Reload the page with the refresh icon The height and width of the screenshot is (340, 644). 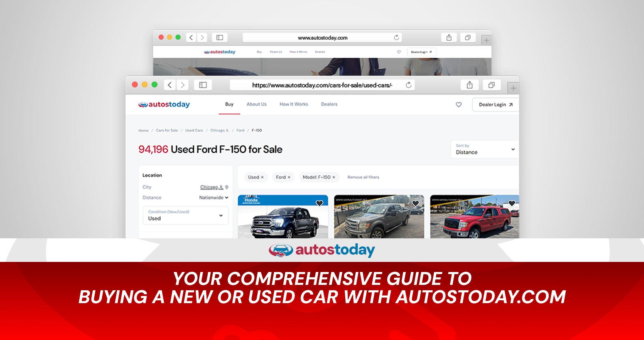[x=408, y=84]
